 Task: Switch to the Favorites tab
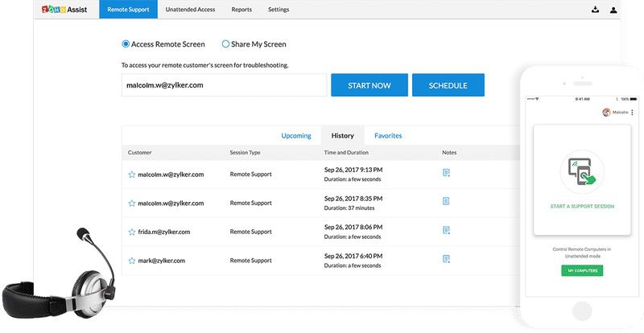point(387,136)
